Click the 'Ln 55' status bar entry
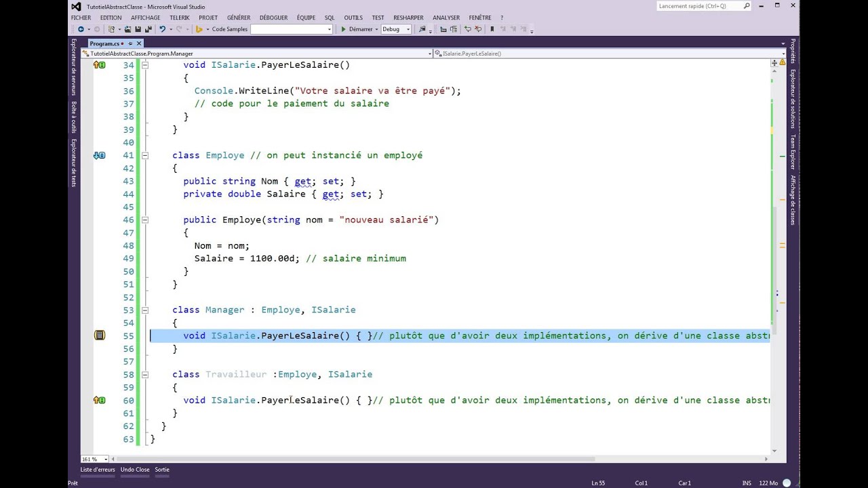This screenshot has height=488, width=868. [598, 483]
